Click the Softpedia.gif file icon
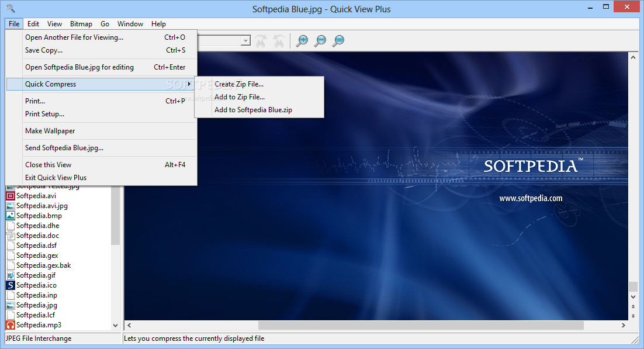This screenshot has height=349, width=644. [x=11, y=275]
